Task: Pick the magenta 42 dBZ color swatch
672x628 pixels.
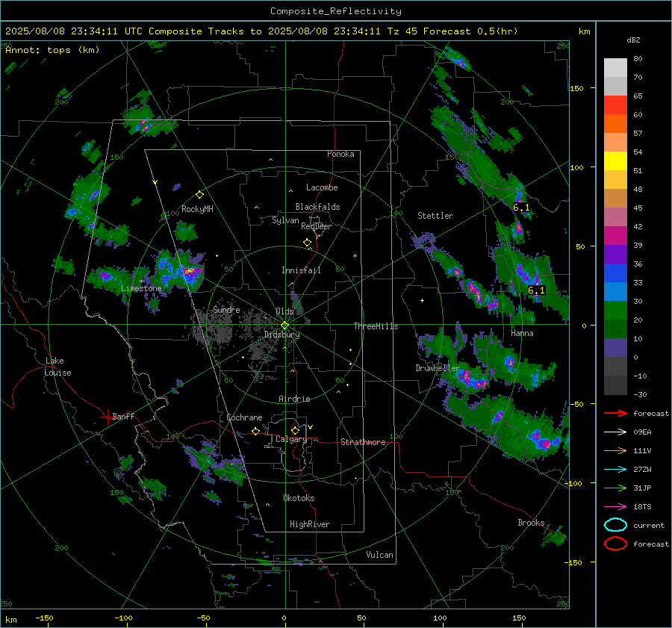Action: (x=615, y=235)
